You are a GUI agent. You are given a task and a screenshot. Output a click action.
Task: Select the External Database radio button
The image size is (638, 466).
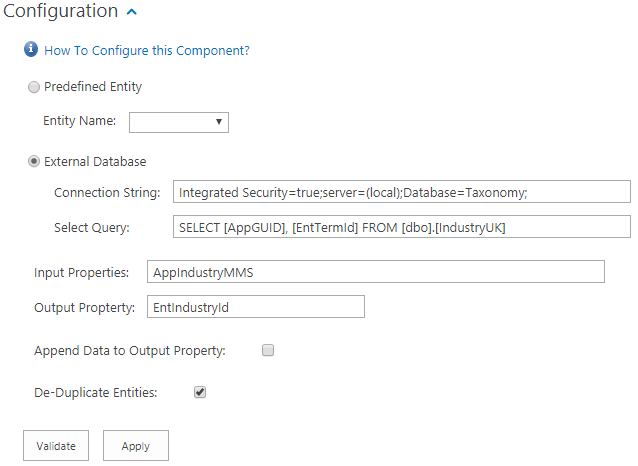click(x=34, y=161)
